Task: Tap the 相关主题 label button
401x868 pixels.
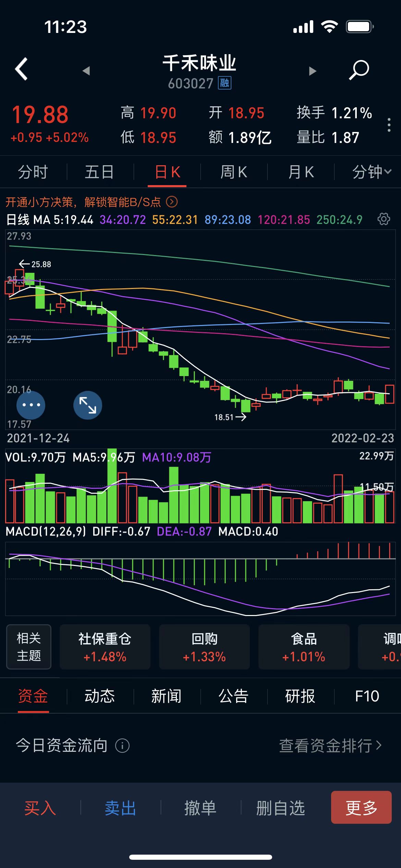Action: tap(29, 647)
